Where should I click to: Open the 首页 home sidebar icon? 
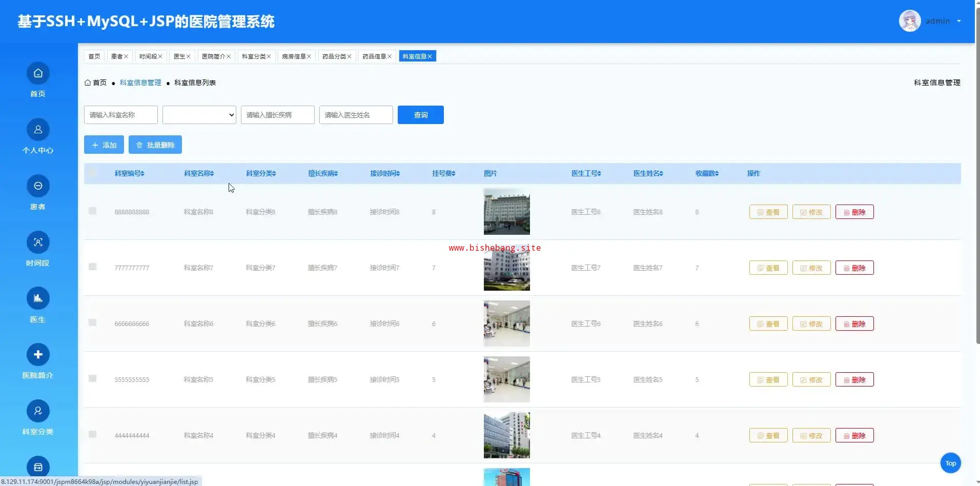click(x=38, y=73)
